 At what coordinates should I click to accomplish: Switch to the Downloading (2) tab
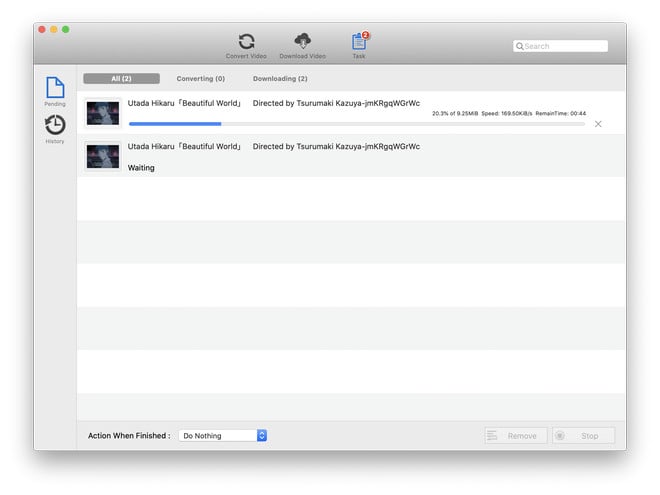pyautogui.click(x=280, y=79)
